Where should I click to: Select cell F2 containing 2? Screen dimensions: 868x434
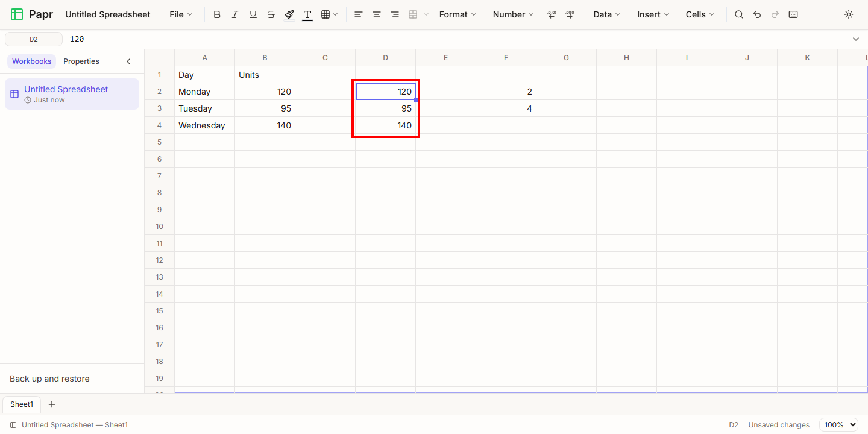point(506,92)
